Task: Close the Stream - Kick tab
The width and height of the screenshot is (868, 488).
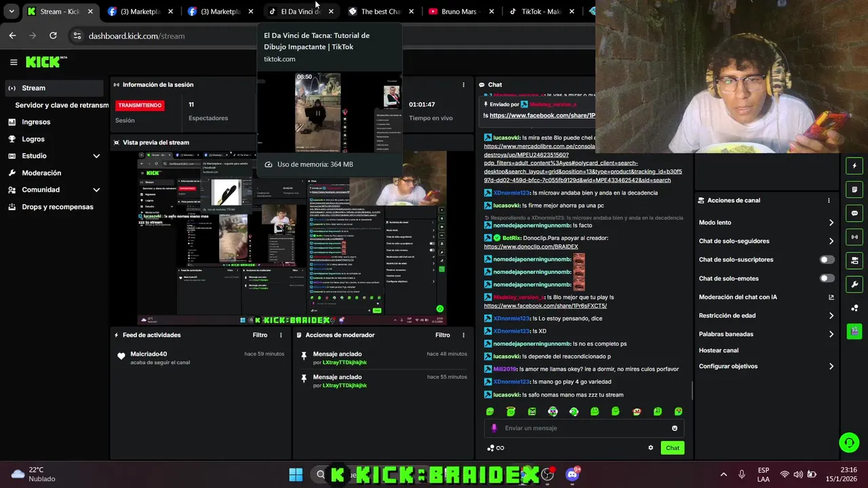Action: pos(90,12)
